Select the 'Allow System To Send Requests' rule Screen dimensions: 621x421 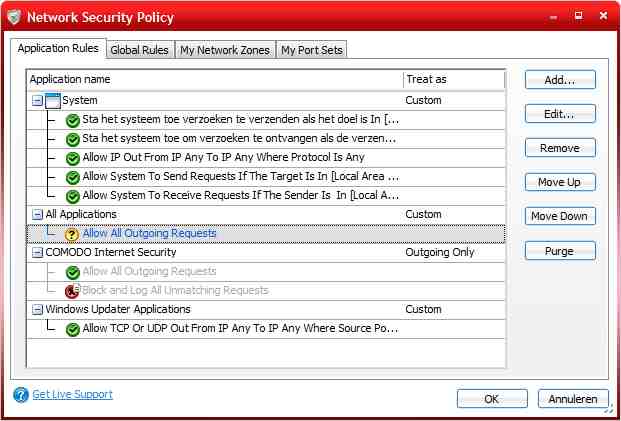pyautogui.click(x=240, y=177)
